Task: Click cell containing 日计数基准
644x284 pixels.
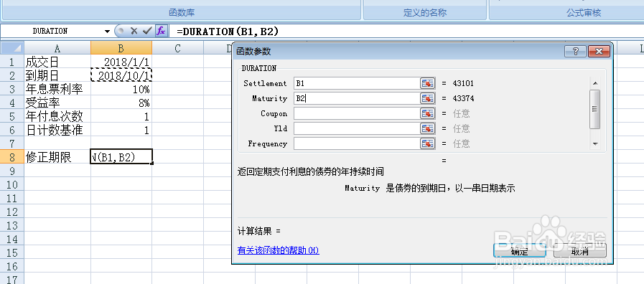Action: coord(57,130)
